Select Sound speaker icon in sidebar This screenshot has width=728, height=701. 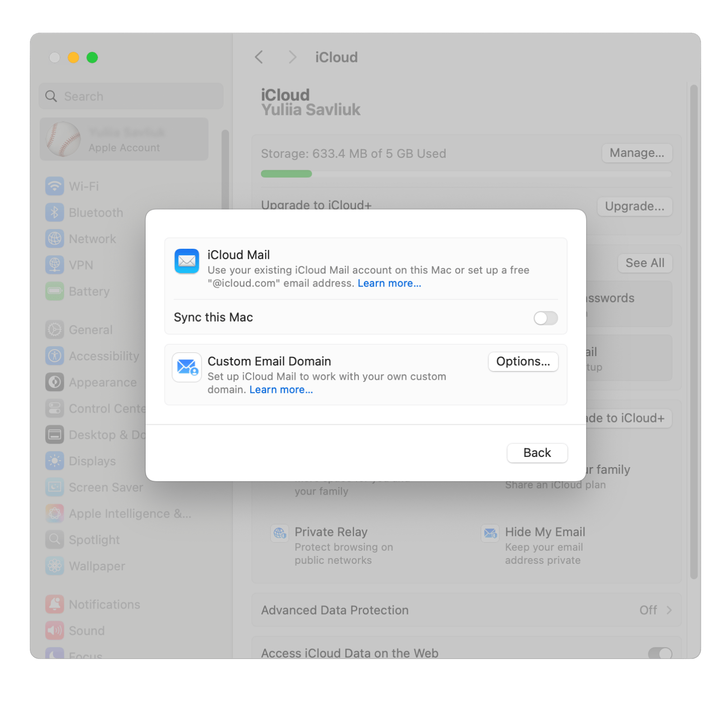click(55, 631)
